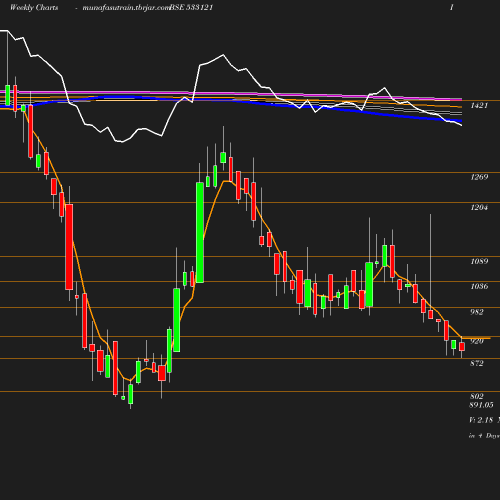The height and width of the screenshot is (500, 500).
Task: Click the "Weekly Charts" title text
Action: pyautogui.click(x=34, y=7)
